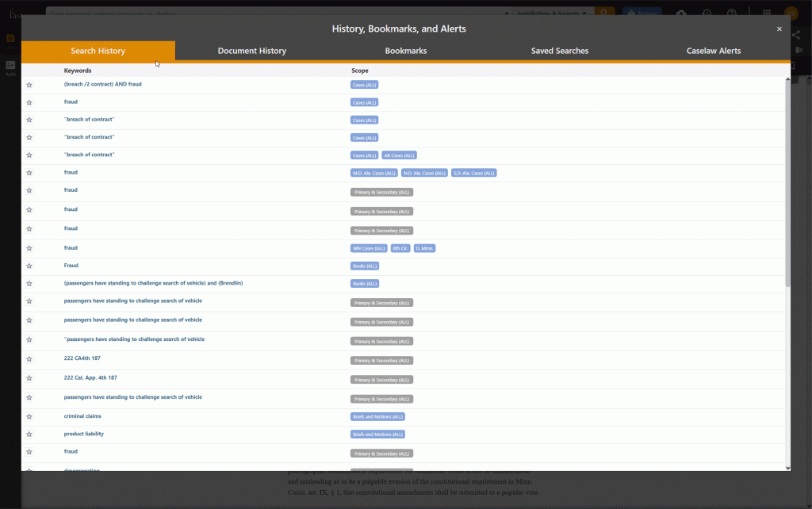Open the product switcher grid icon
Viewport: 812px width, 509px height.
[x=766, y=13]
